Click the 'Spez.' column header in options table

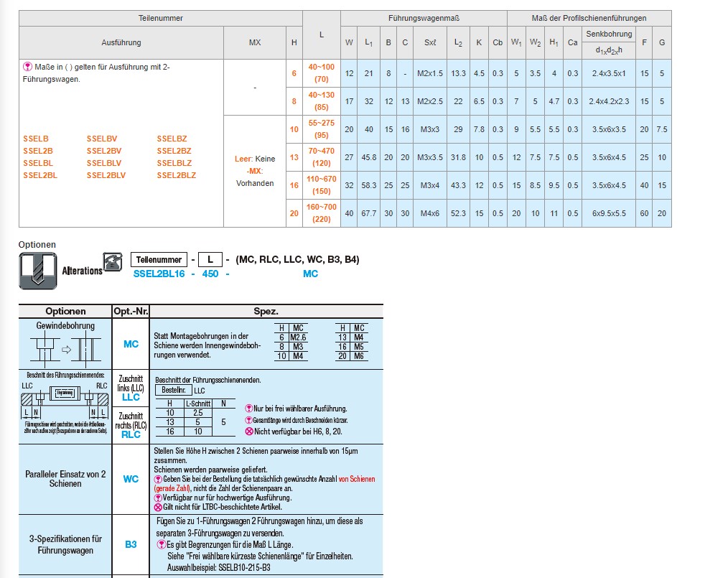point(266,312)
